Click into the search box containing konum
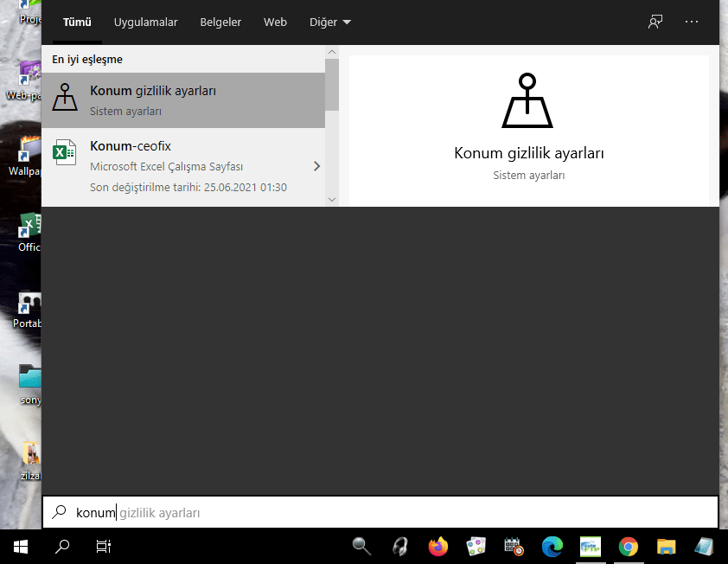Image resolution: width=728 pixels, height=564 pixels. [x=380, y=512]
